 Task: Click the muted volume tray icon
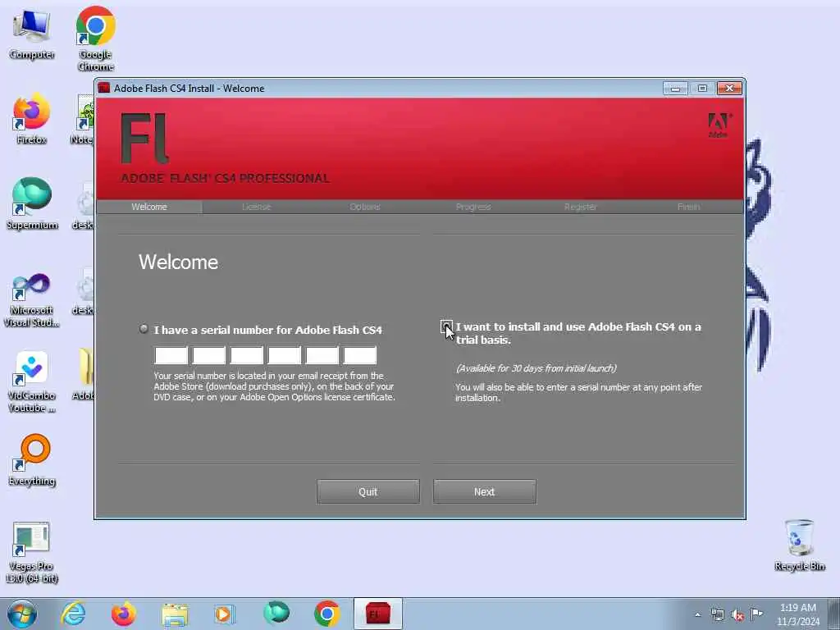point(737,615)
